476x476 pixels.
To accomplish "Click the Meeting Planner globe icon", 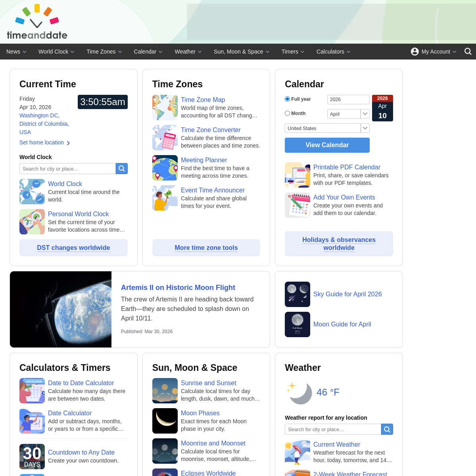I will point(165,168).
